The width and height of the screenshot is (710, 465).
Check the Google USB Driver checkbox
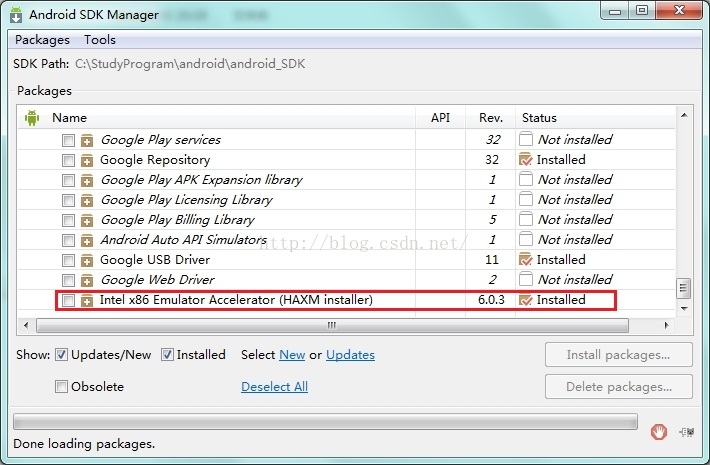pyautogui.click(x=68, y=260)
